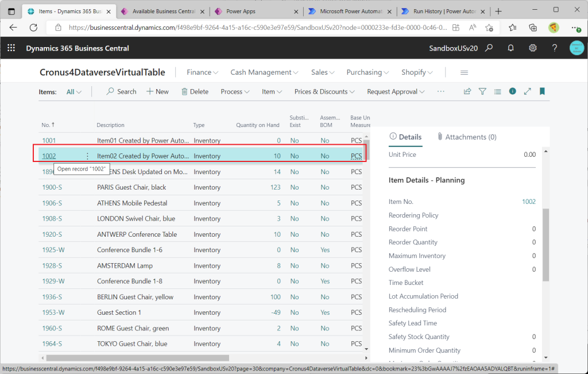588x374 pixels.
Task: Click the more options ellipsis in the action bar
Action: coord(440,91)
